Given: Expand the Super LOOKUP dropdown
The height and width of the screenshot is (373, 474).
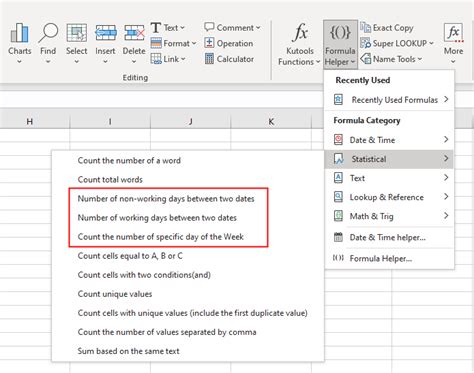Looking at the screenshot, I should 431,43.
